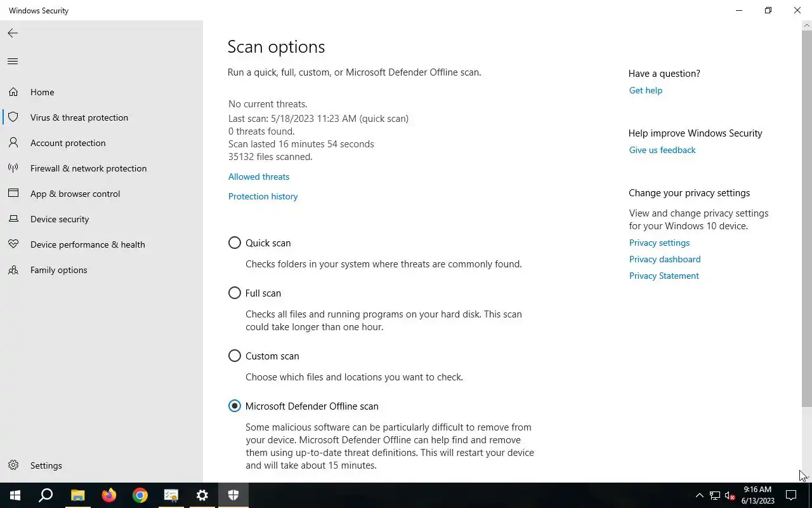
Task: Open Device security section
Action: (x=60, y=219)
